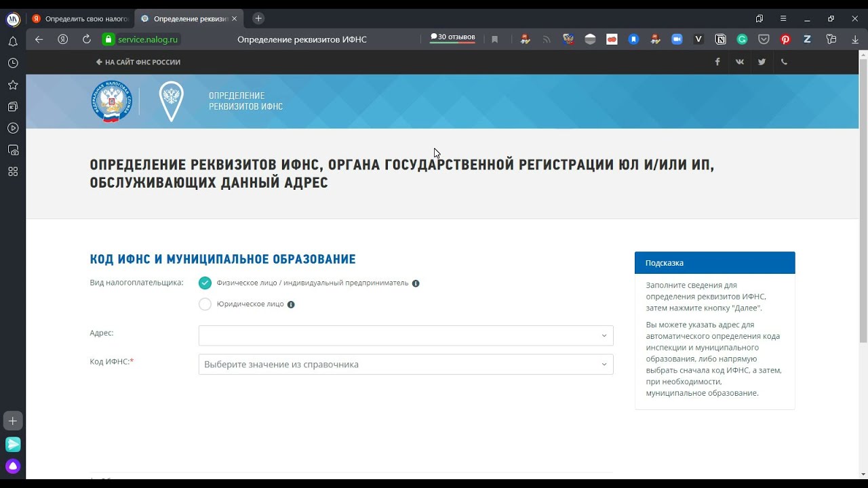Open the 30 отзывов reviews button
The image size is (868, 488).
pos(453,38)
